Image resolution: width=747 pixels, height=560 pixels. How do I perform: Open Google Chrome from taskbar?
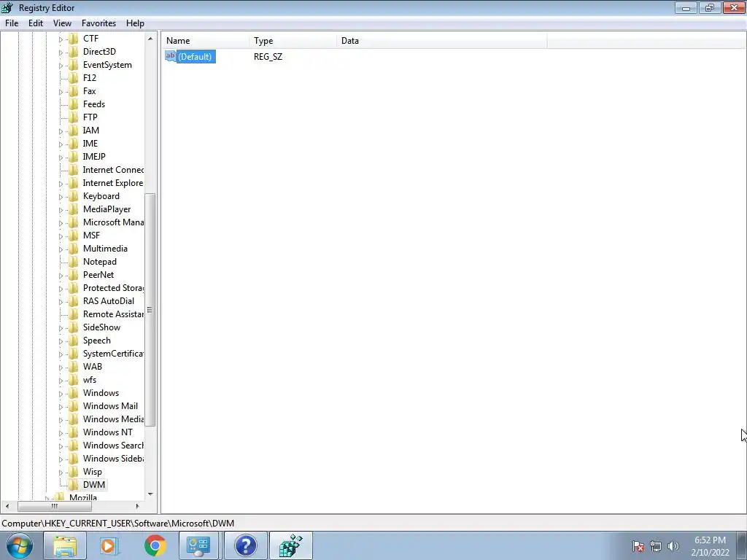155,545
